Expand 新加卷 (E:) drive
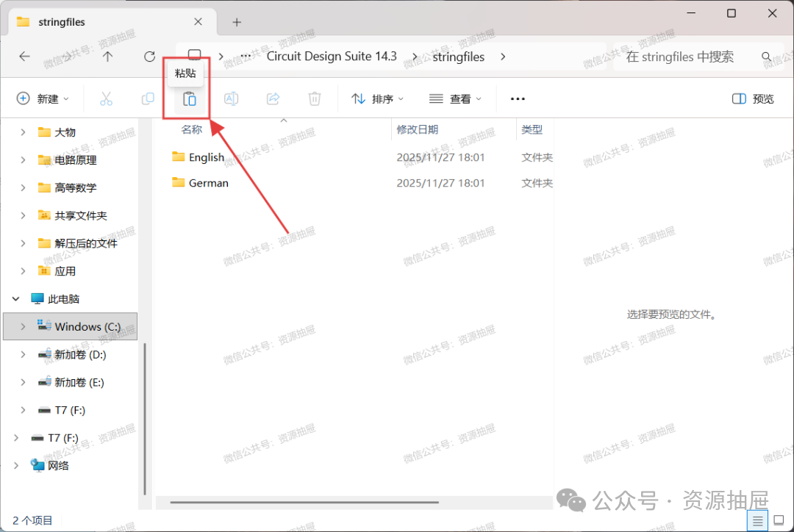Image resolution: width=794 pixels, height=532 pixels. click(x=23, y=382)
